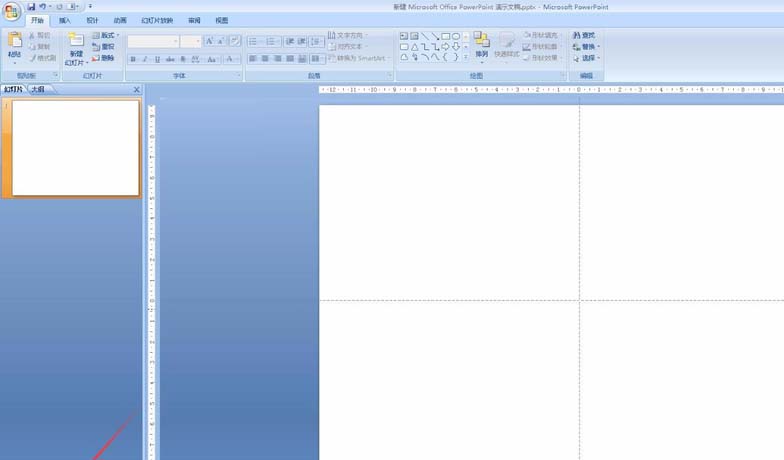Viewport: 784px width, 460px height.
Task: Toggle Underline formatting
Action: tap(158, 59)
